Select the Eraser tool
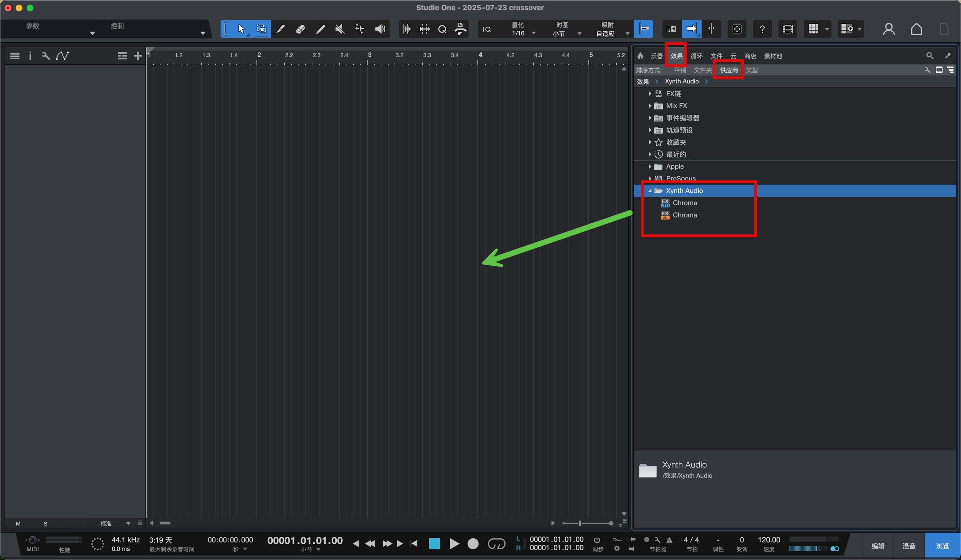 tap(301, 29)
